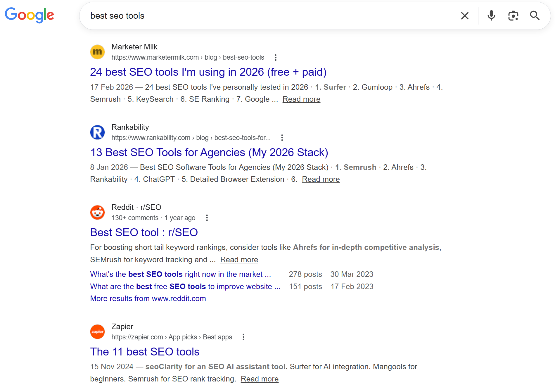
Task: Click the Reddit favicon on the r/SEO result
Action: tap(97, 212)
